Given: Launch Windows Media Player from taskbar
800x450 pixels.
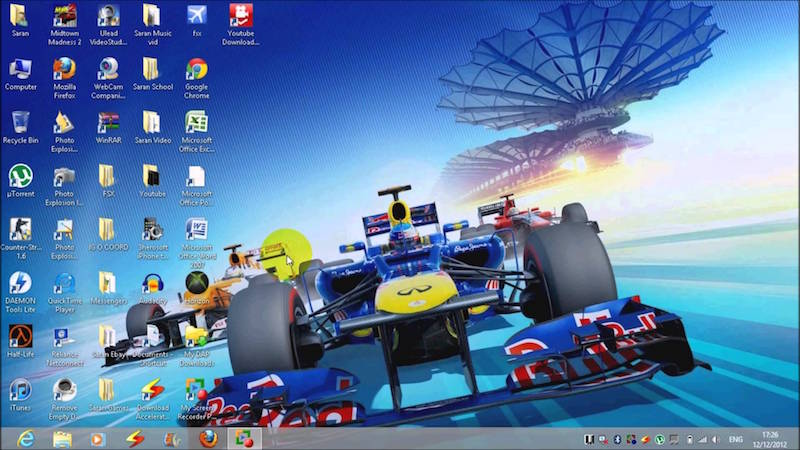Looking at the screenshot, I should coord(98,439).
